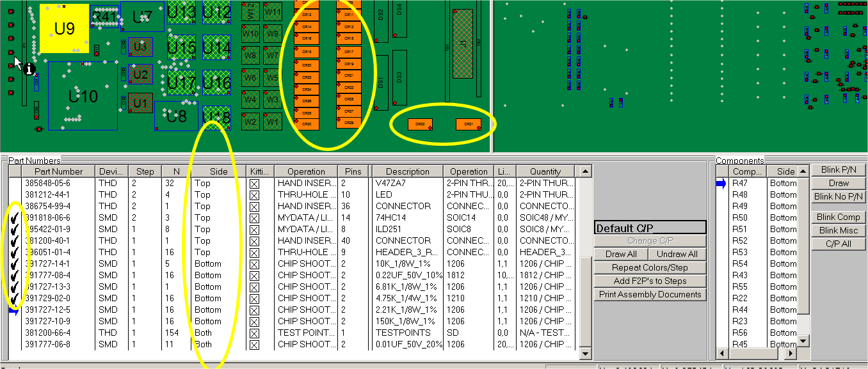Click the Blink Misc button

click(839, 230)
